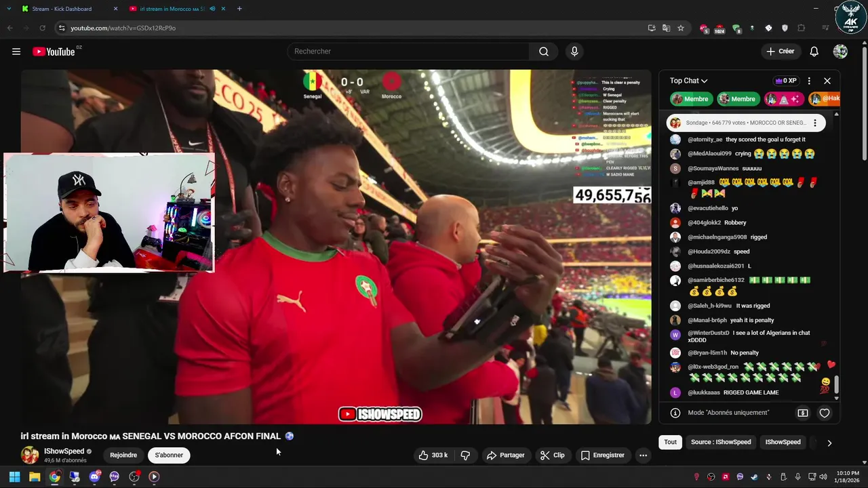The height and width of the screenshot is (488, 868).
Task: Open the chat mode info icon
Action: click(675, 413)
